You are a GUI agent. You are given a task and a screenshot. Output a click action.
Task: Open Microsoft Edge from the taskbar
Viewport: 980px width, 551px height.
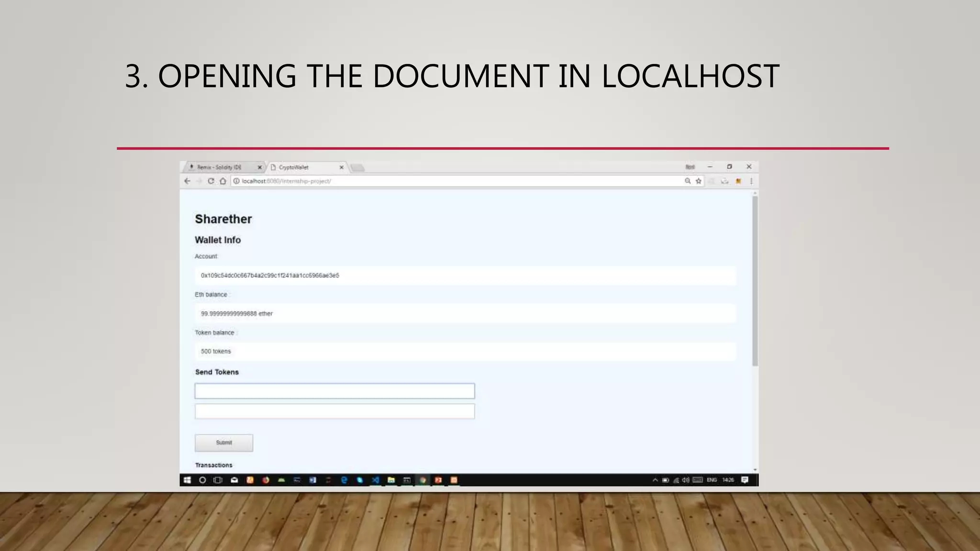click(x=344, y=480)
